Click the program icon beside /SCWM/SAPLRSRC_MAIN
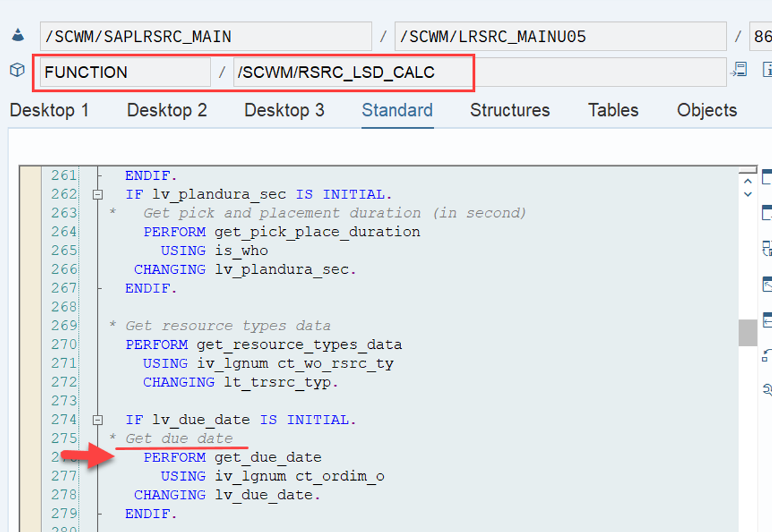772x532 pixels. click(x=18, y=35)
